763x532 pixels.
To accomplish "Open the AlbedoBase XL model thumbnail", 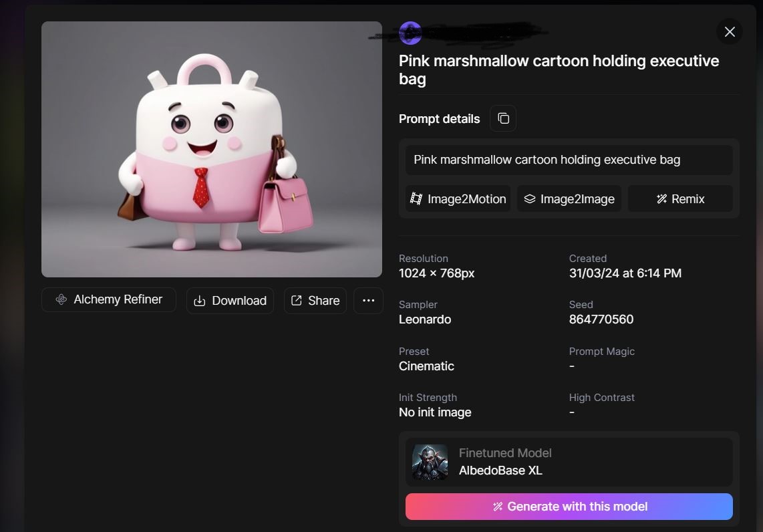I will [430, 462].
